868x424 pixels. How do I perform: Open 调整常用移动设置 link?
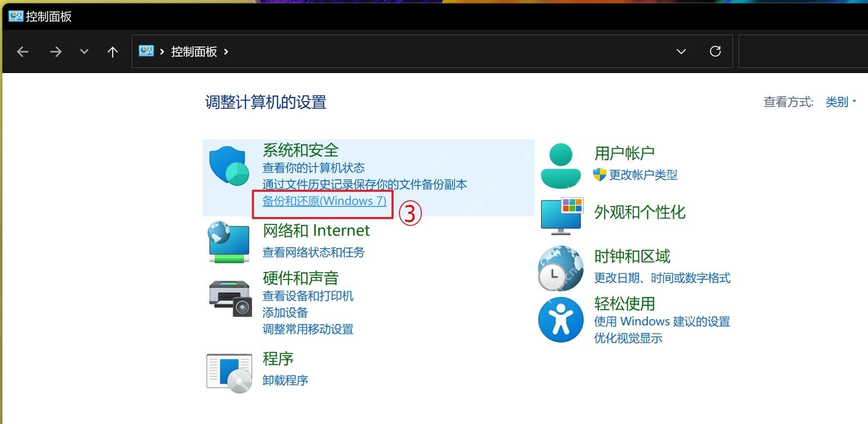click(x=308, y=329)
